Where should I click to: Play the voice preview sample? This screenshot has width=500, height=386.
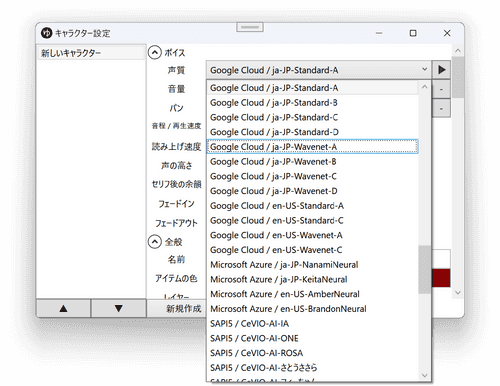[x=441, y=70]
